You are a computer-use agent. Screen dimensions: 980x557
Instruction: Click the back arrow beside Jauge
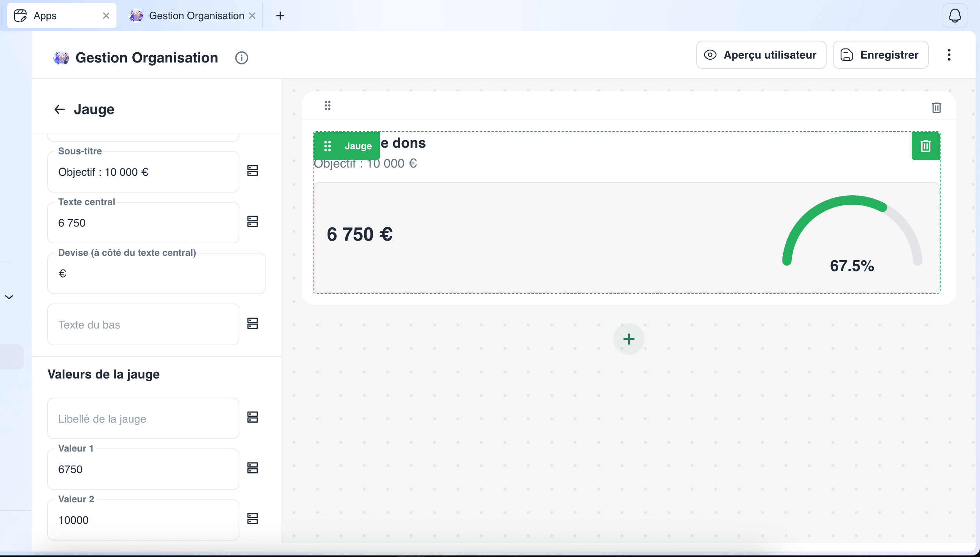[59, 109]
